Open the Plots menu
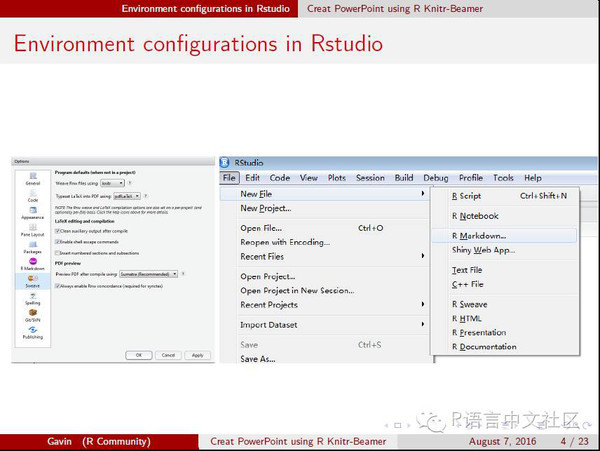Viewport: 600px width, 451px height. tap(337, 178)
